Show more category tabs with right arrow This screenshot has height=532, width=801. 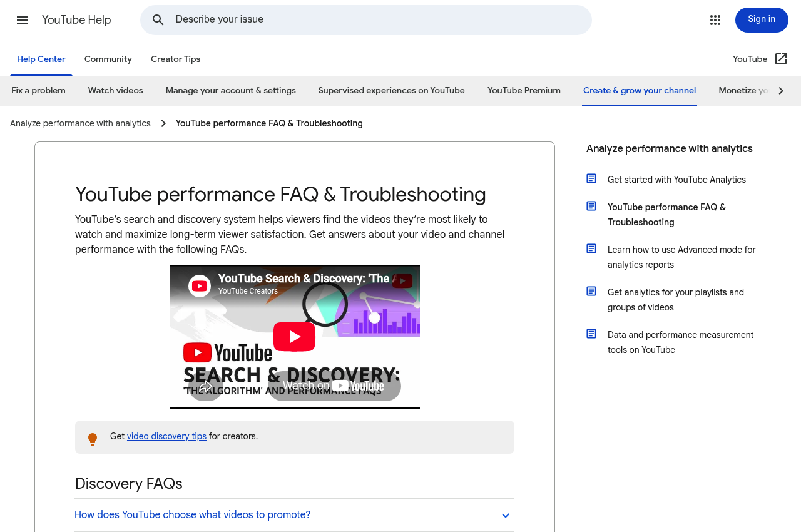coord(781,91)
